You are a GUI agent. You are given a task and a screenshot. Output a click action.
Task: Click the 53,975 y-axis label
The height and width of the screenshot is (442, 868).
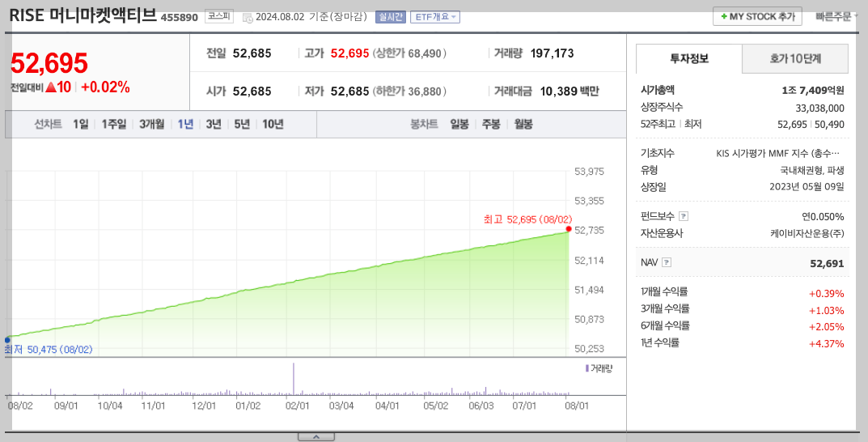(589, 172)
